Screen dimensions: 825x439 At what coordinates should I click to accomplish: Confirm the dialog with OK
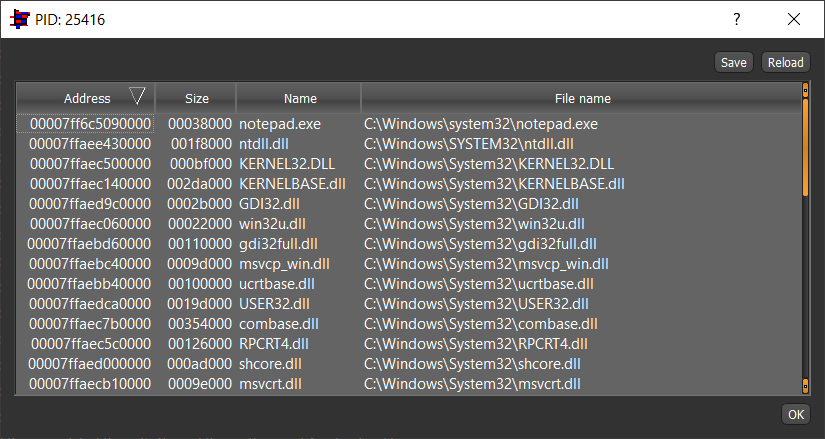point(796,414)
